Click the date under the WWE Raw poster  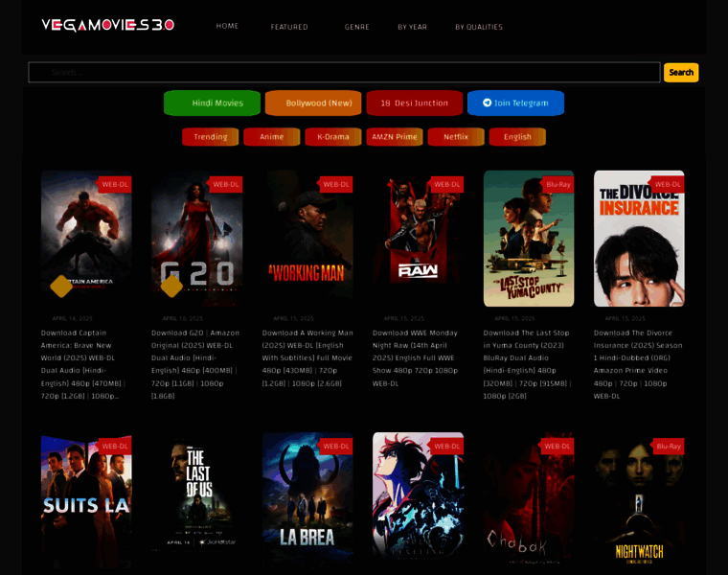coord(404,318)
